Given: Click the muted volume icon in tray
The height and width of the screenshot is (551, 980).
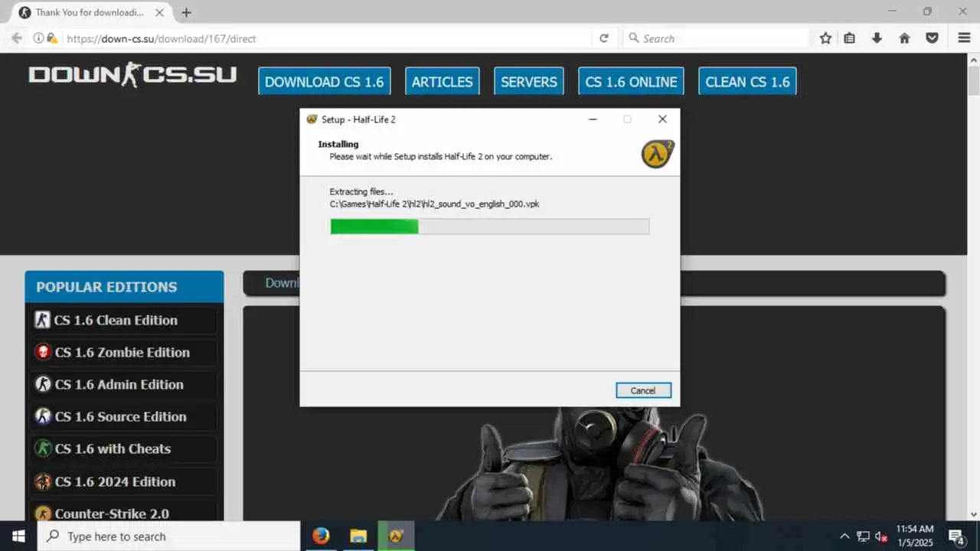Looking at the screenshot, I should (881, 536).
